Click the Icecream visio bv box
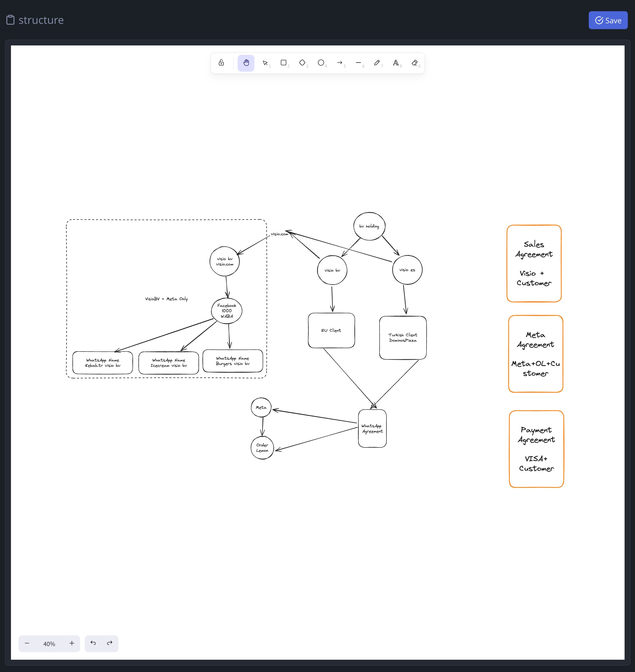Screen dimensions: 635x672 tap(169, 363)
